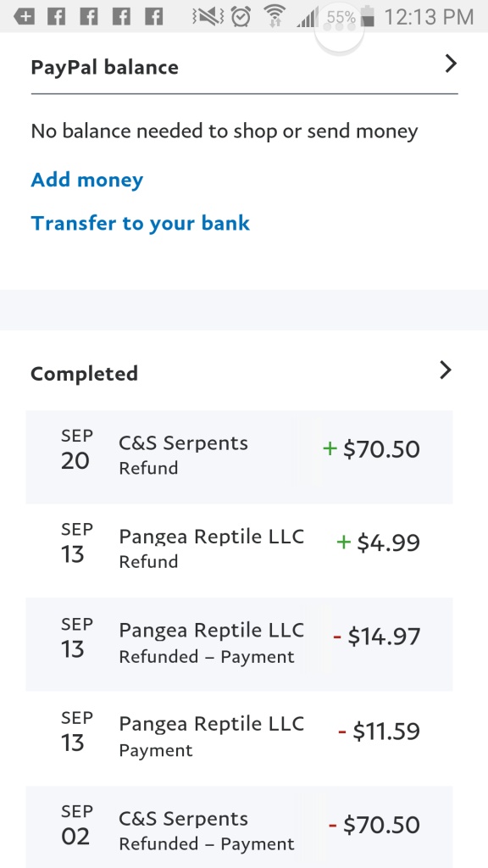Open the Sep 02 C&S Serpents payment
This screenshot has width=488, height=868.
[x=239, y=827]
